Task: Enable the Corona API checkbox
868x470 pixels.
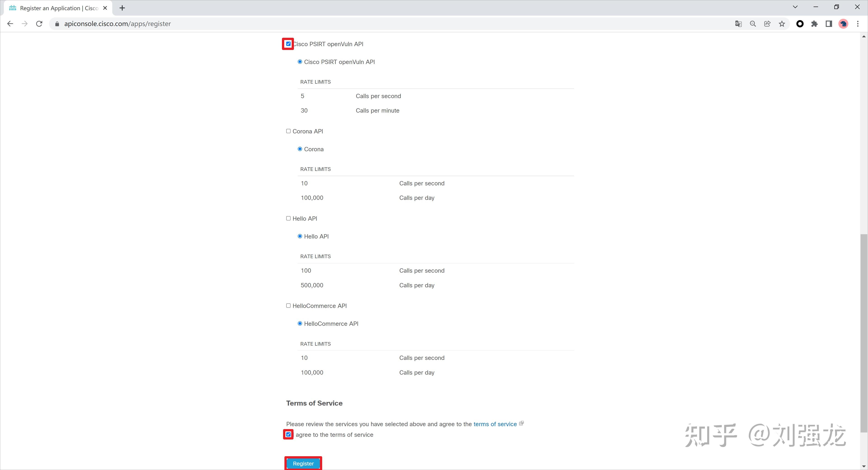Action: [289, 131]
